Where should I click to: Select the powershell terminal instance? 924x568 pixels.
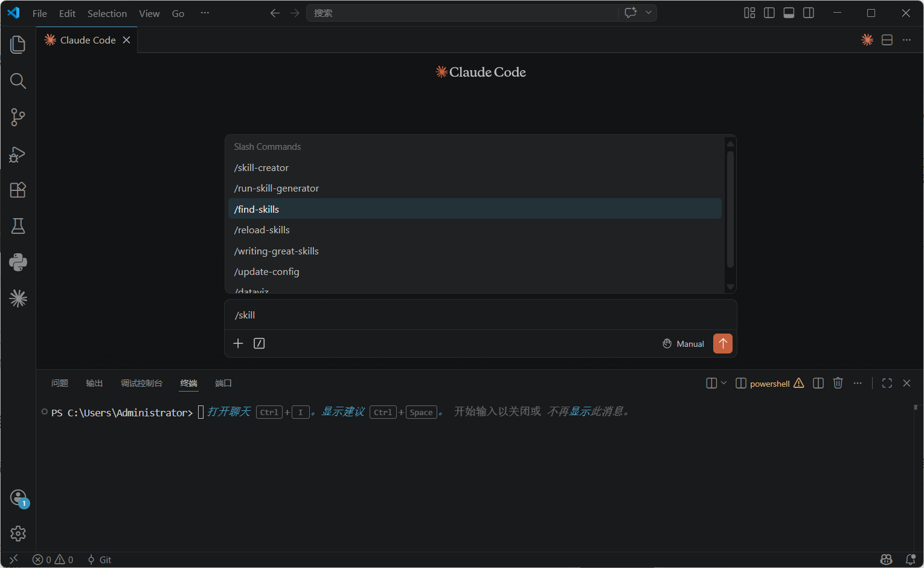769,383
